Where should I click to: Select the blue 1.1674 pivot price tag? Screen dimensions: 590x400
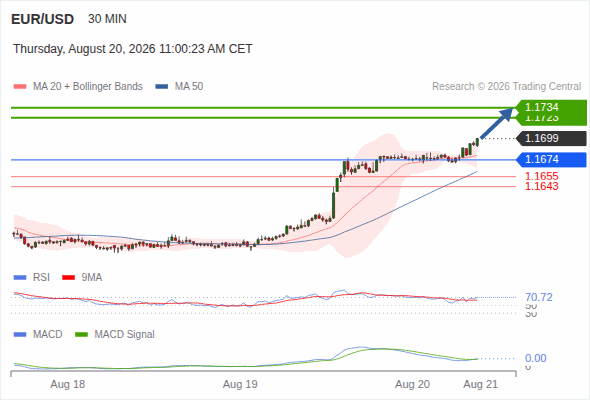tap(551, 160)
